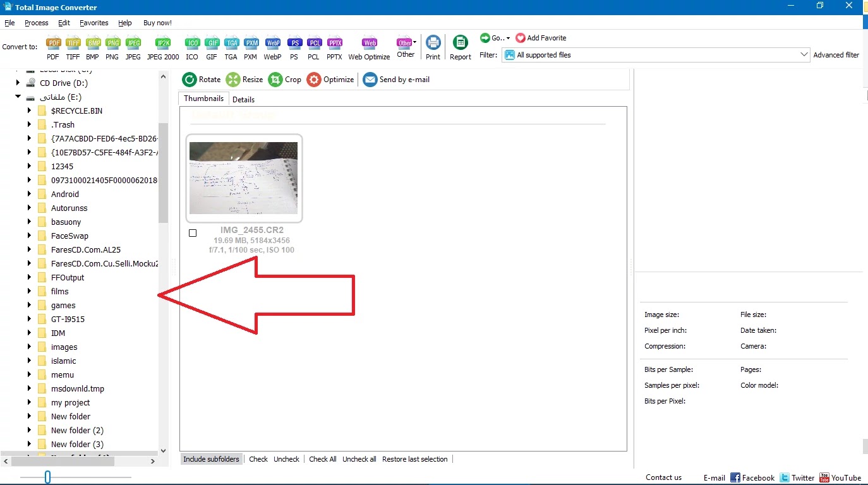Image resolution: width=868 pixels, height=485 pixels.
Task: Toggle Include subfolders option
Action: 211,459
